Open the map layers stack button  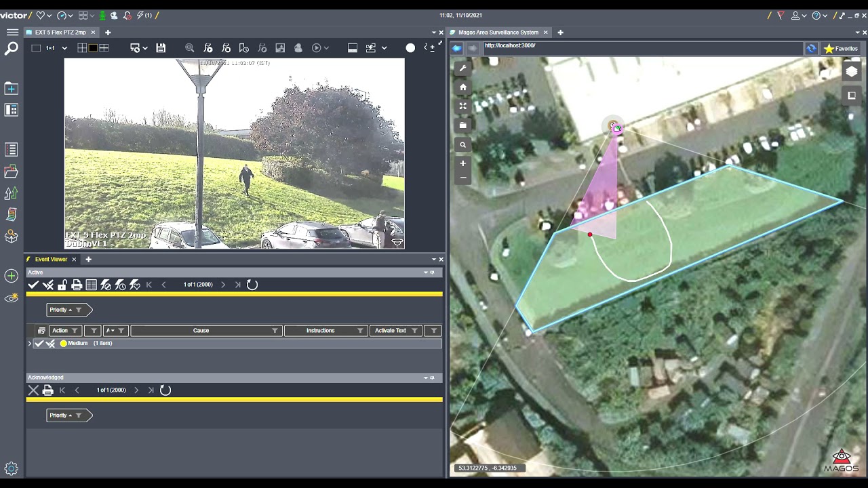click(852, 71)
